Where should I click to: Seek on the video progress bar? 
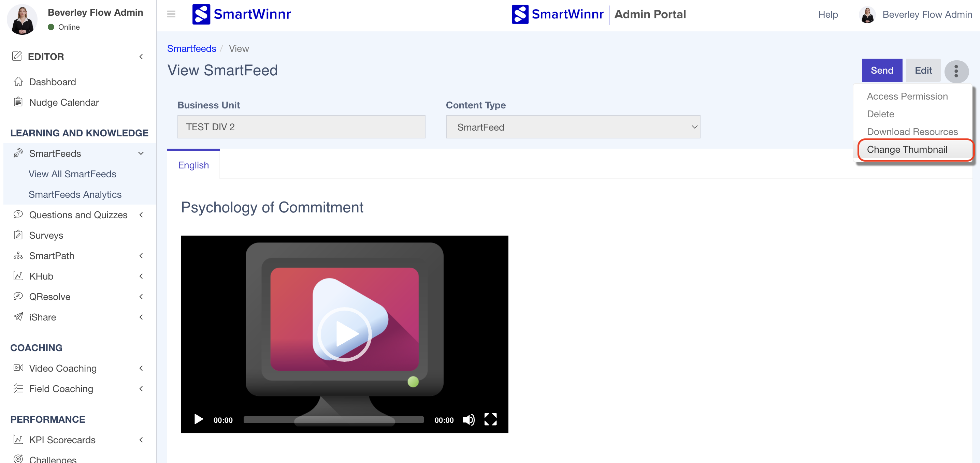click(x=333, y=420)
